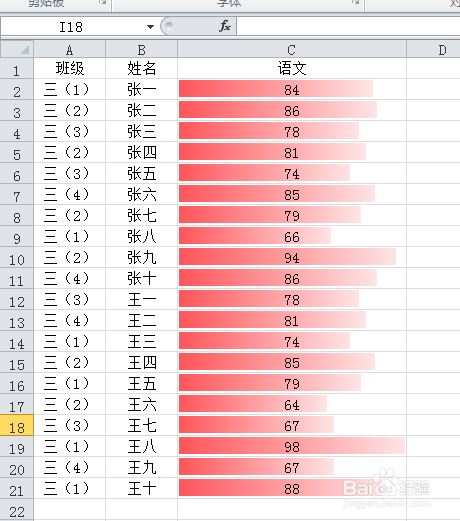Click the class cell beside 张六

tap(70, 195)
